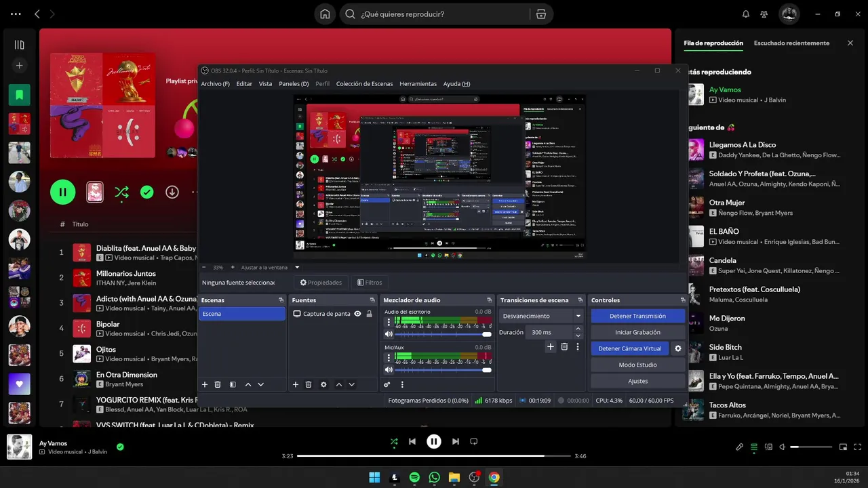Pause playback in Spotify bottom bar

434,441
